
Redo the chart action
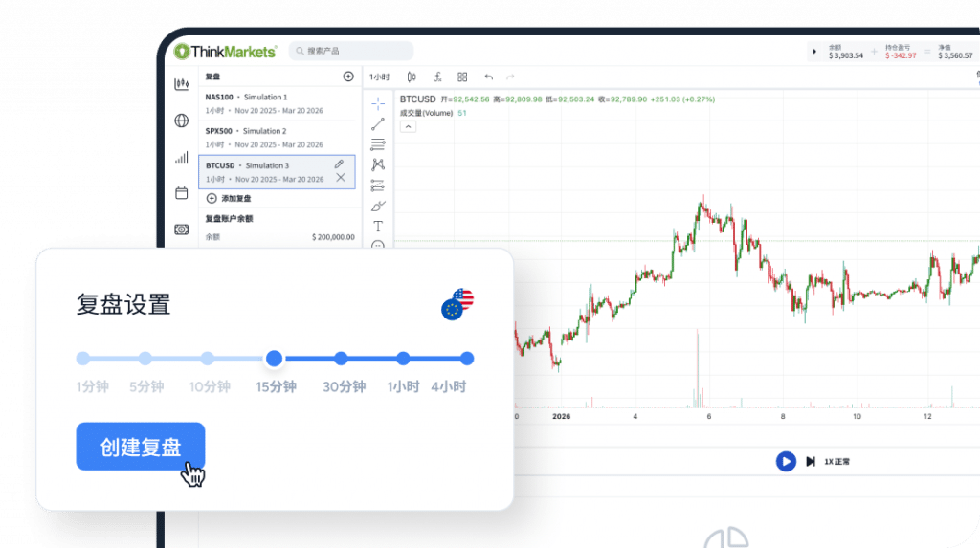(x=510, y=77)
